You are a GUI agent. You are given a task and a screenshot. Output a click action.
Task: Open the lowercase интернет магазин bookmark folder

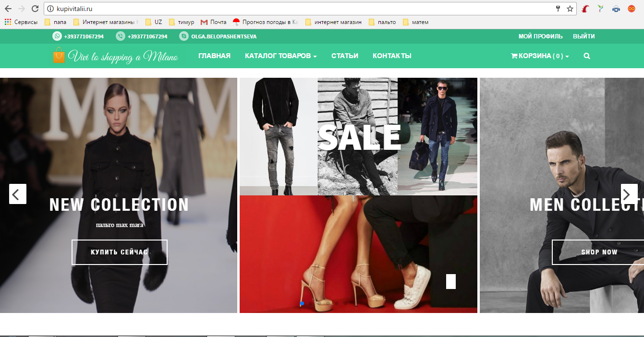tap(333, 22)
